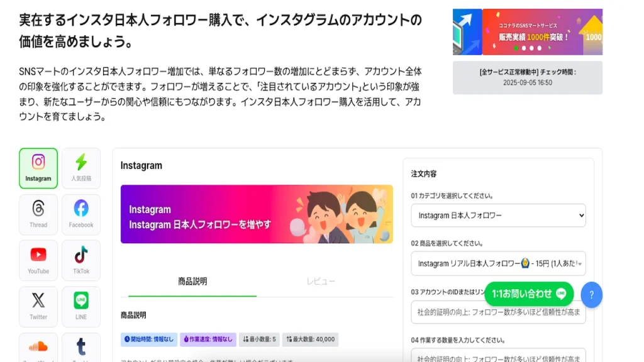644x362 pixels.
Task: Select the Facebook service icon
Action: [x=81, y=214]
